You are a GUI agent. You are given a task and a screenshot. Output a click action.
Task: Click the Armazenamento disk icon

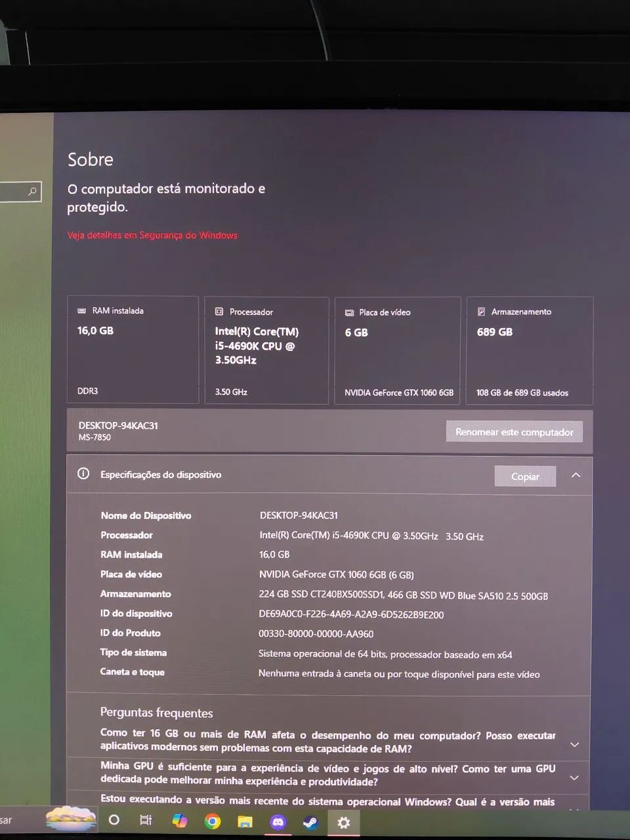click(481, 312)
